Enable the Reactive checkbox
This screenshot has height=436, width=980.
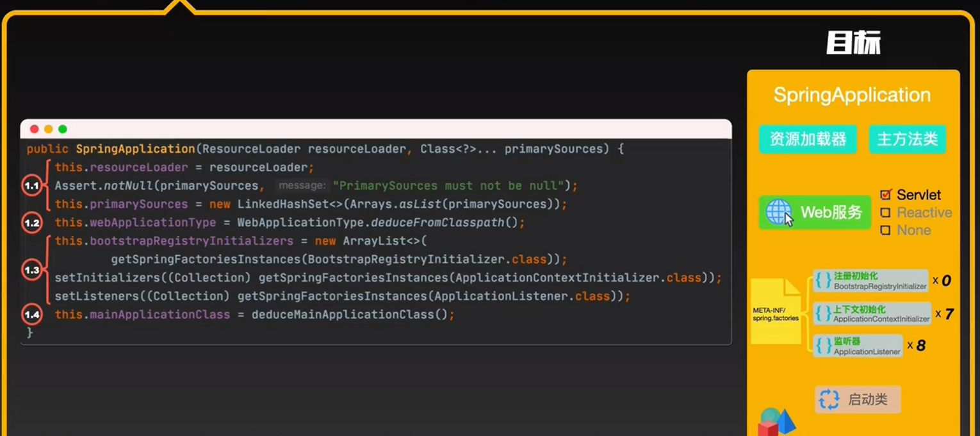point(886,212)
